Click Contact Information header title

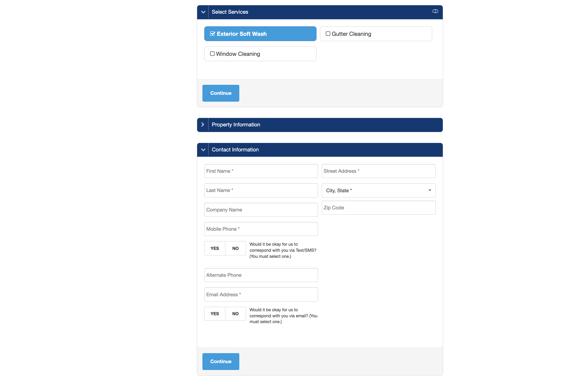pos(235,150)
